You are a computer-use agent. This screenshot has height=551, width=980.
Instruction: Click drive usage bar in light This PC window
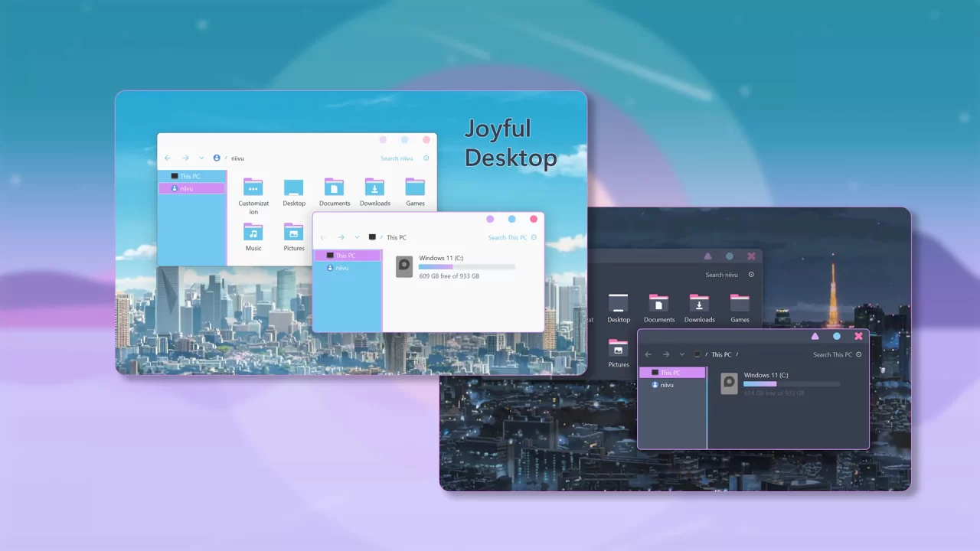coord(467,267)
